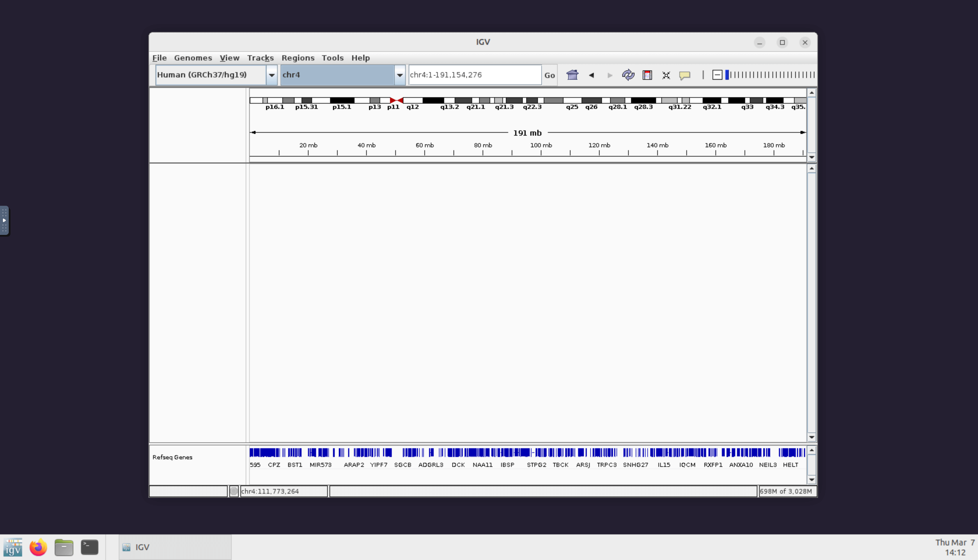Maximize the IGV window

(782, 42)
